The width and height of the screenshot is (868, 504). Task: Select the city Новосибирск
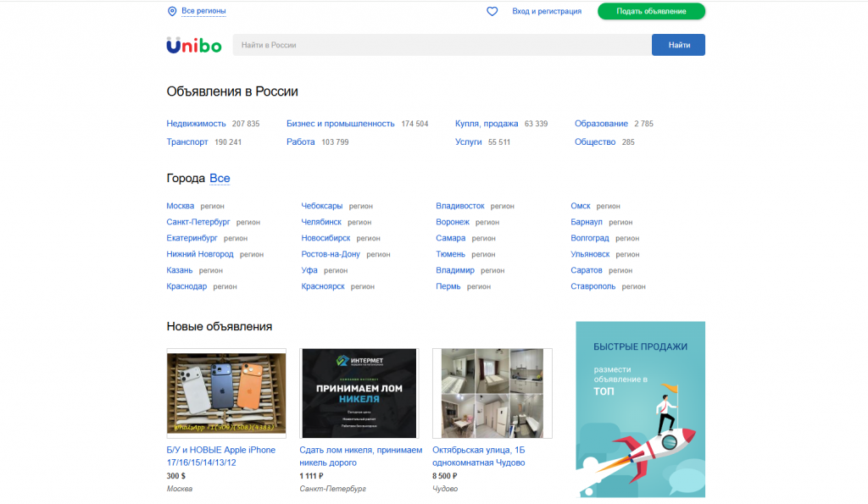[325, 238]
